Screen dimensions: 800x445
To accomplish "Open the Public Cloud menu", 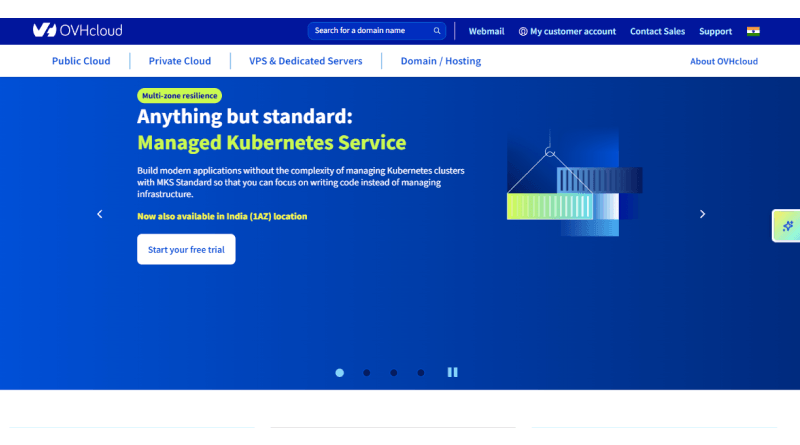I will (x=81, y=61).
